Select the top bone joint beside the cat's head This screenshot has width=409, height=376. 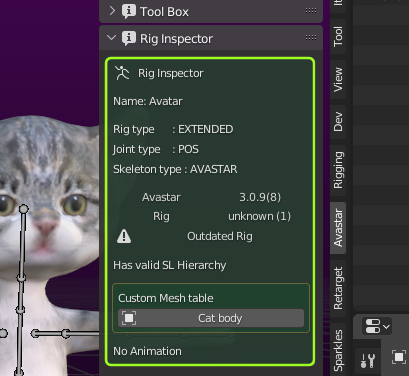click(x=24, y=209)
